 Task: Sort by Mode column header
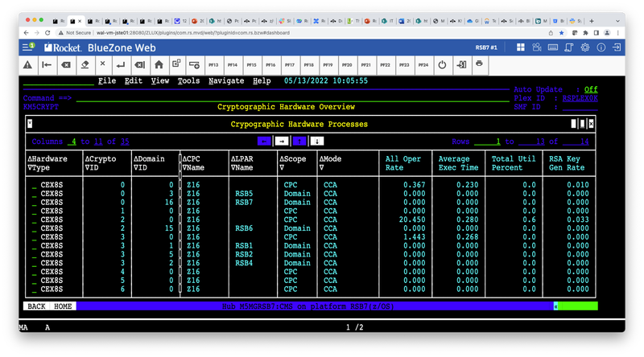point(330,163)
